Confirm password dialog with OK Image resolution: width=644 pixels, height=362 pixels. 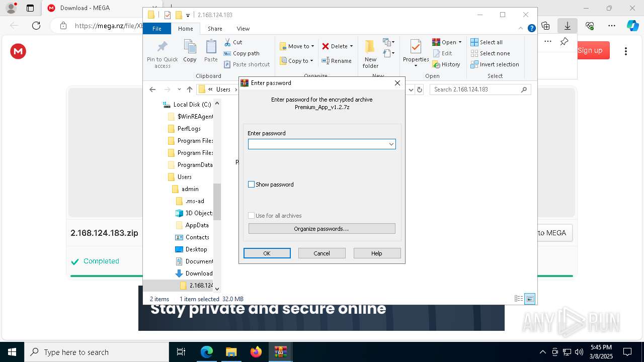267,253
